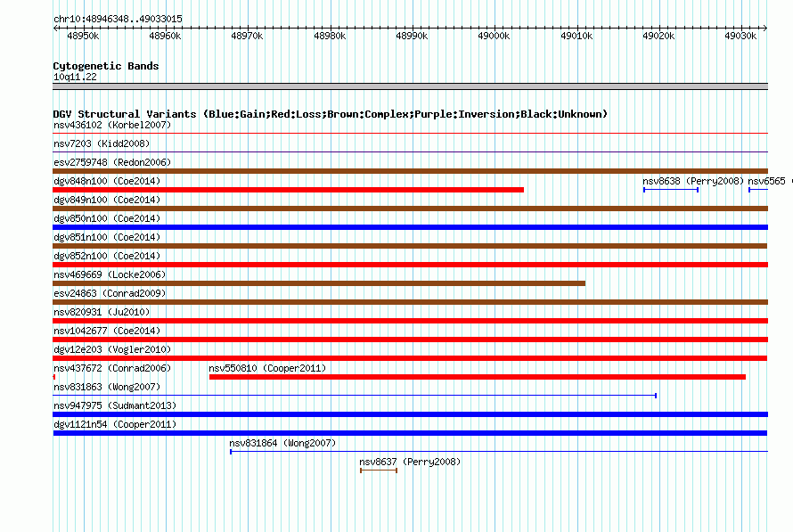The width and height of the screenshot is (793, 532).
Task: Open the nsv8637 (Perry2008) label
Action: tap(410, 462)
